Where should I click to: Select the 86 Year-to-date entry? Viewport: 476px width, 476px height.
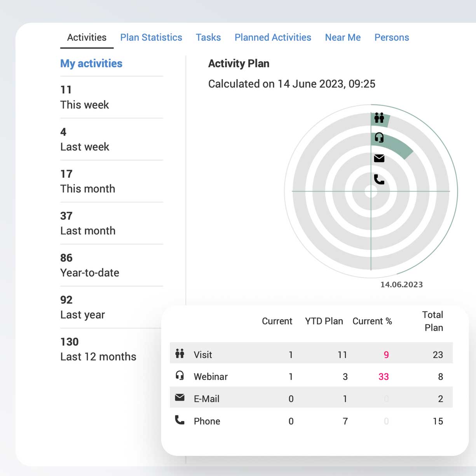112,265
